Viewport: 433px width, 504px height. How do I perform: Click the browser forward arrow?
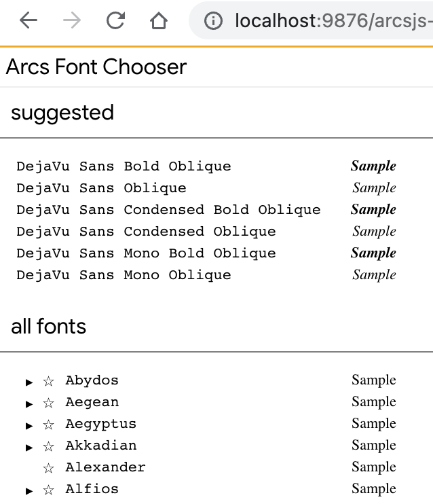point(71,21)
